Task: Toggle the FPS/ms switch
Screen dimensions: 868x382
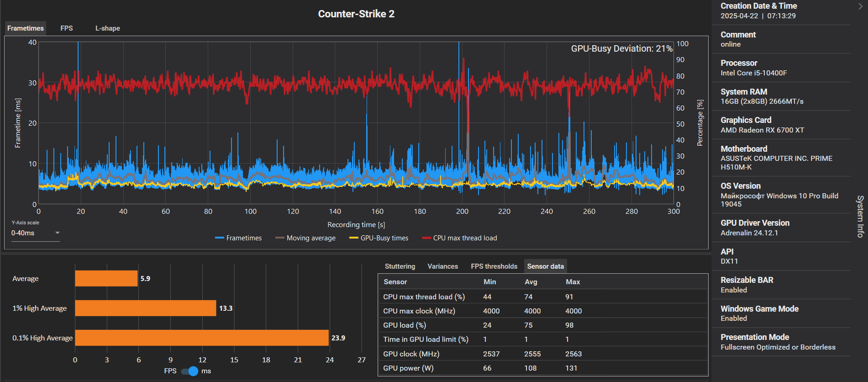Action: [189, 371]
